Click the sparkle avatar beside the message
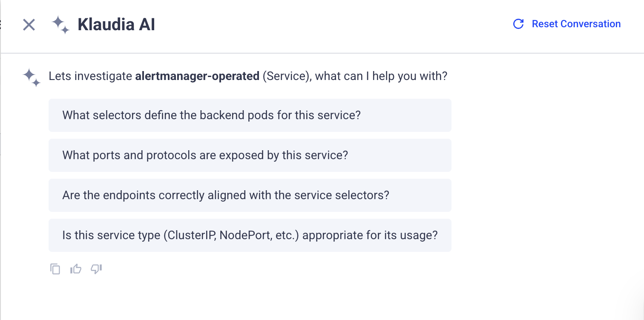The width and height of the screenshot is (644, 320). [32, 77]
